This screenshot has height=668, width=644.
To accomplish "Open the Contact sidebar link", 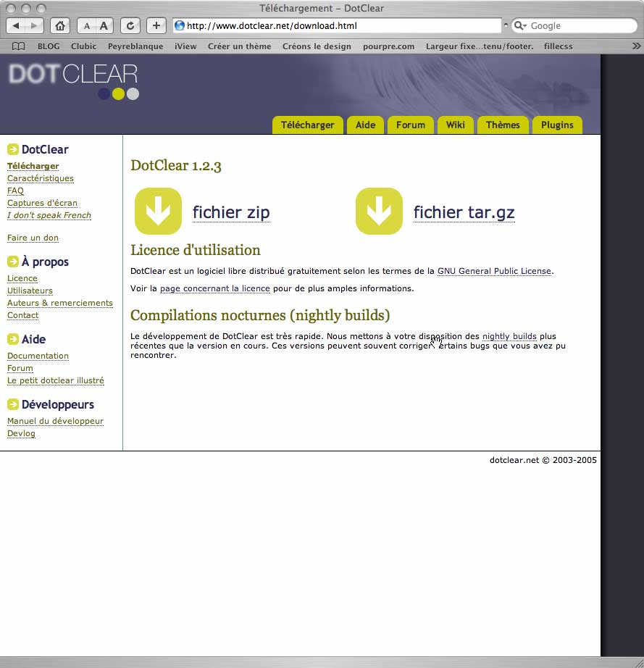I will tap(23, 316).
